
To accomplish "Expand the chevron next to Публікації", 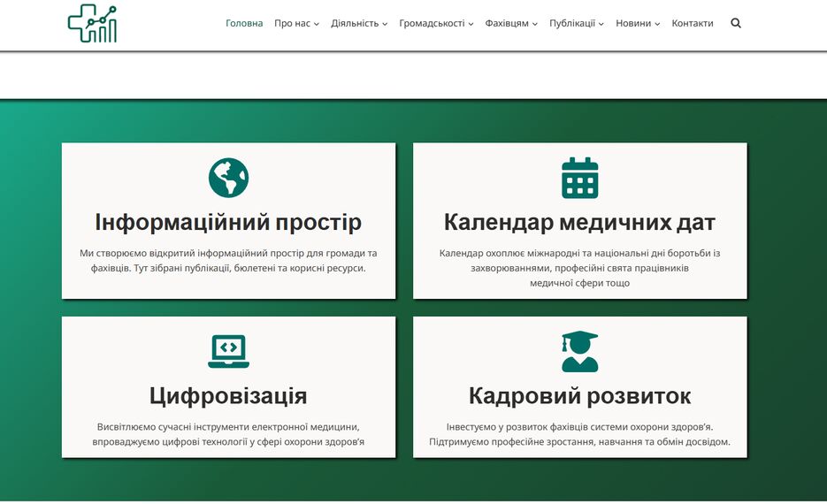I will (601, 24).
